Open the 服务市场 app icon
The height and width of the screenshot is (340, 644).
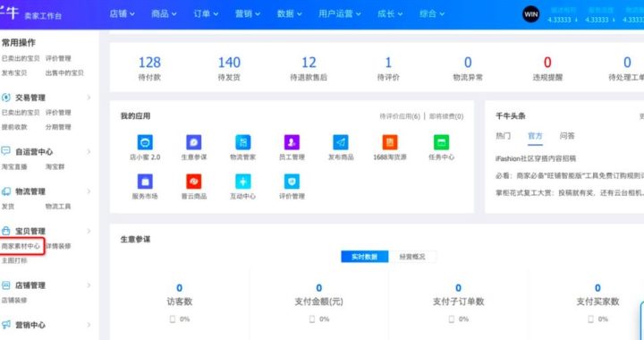tap(145, 182)
